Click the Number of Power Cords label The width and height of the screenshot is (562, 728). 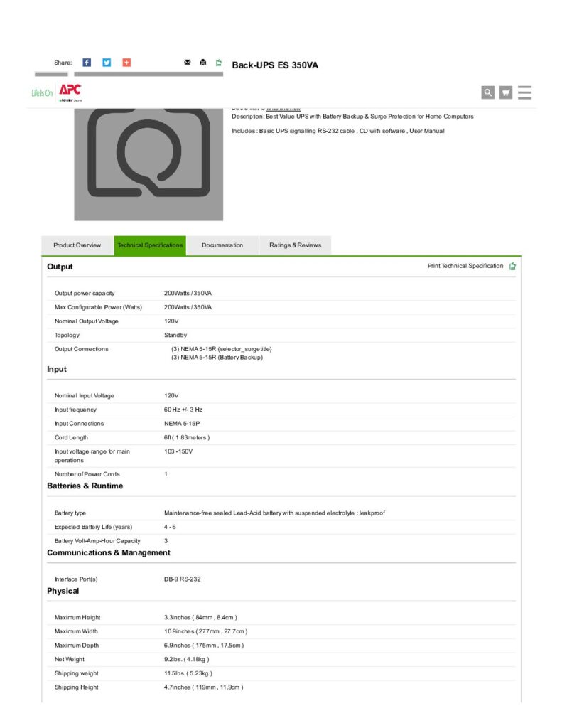click(87, 474)
